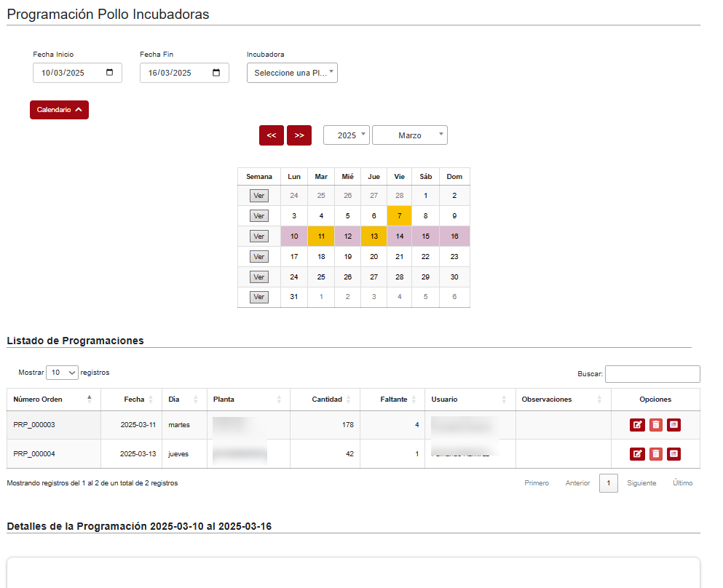Sort by Fecha column

(131, 399)
